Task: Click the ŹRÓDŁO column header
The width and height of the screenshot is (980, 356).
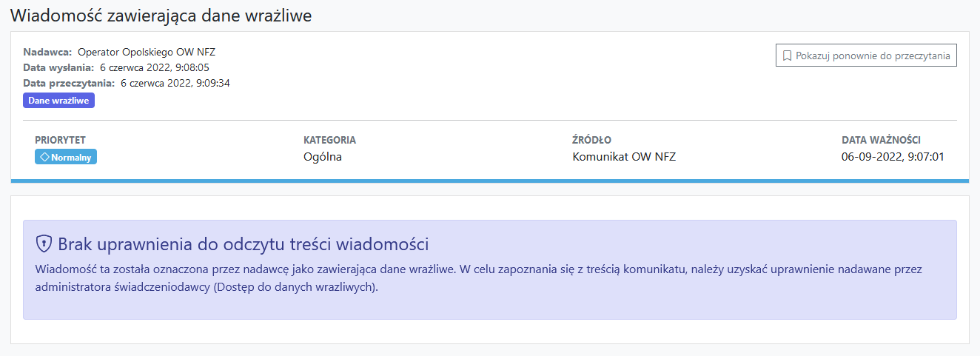Action: [591, 140]
